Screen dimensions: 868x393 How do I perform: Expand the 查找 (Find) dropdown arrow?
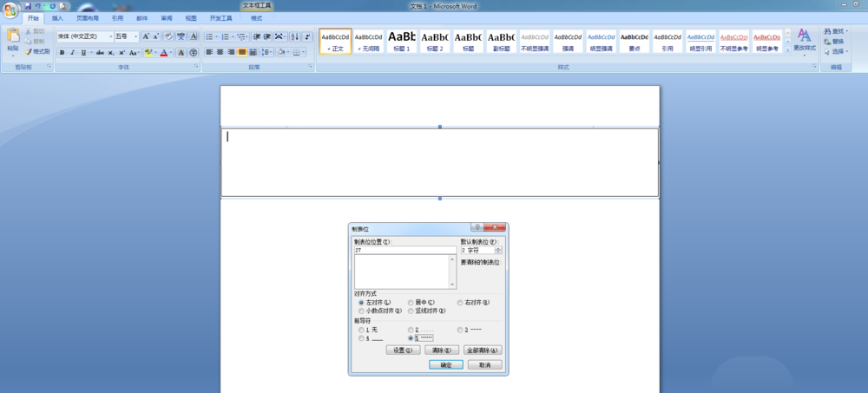coord(846,31)
